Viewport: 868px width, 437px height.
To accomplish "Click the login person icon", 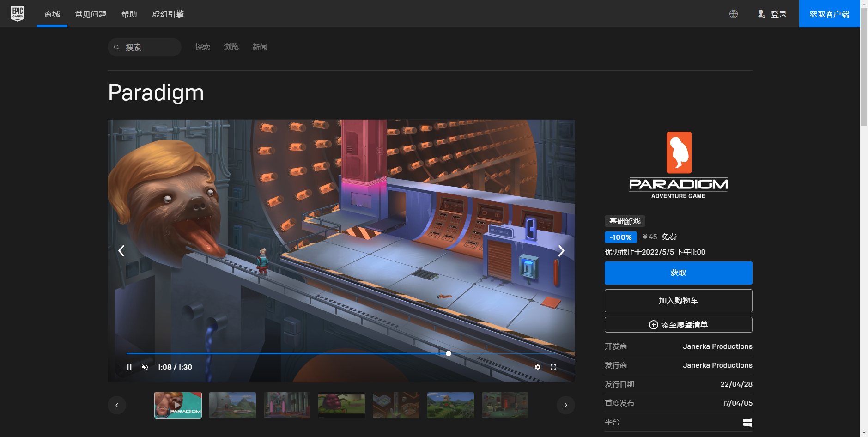I will pyautogui.click(x=760, y=14).
